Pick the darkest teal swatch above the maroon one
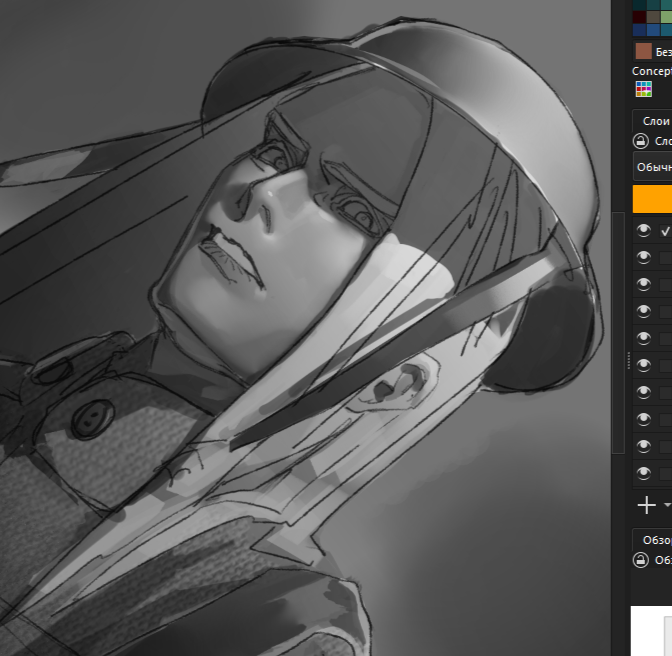This screenshot has height=656, width=672. [x=639, y=5]
